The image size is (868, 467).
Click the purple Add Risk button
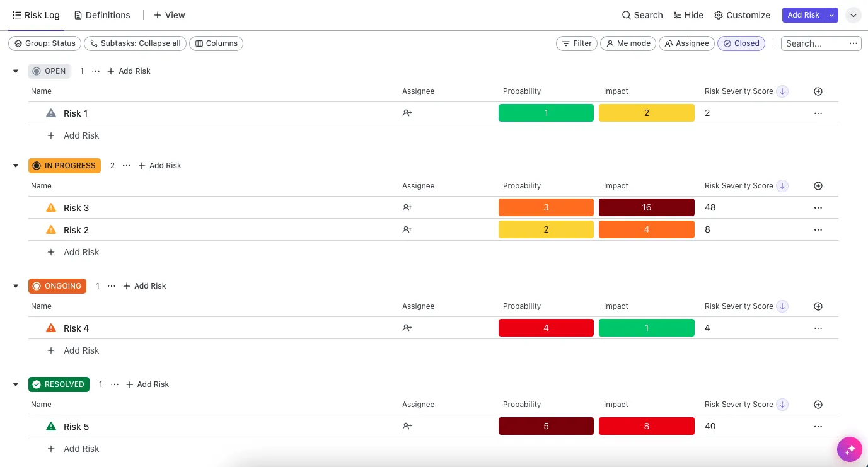click(x=804, y=15)
